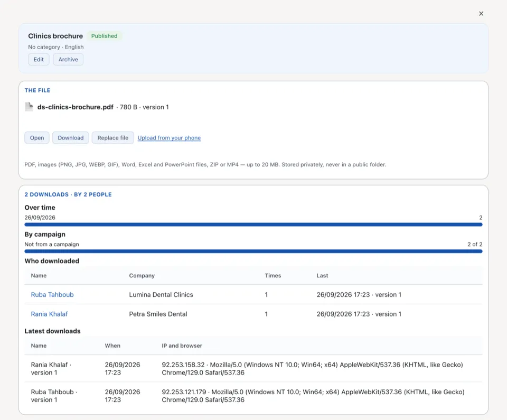Click the Times column header
The width and height of the screenshot is (507, 420).
(x=273, y=276)
